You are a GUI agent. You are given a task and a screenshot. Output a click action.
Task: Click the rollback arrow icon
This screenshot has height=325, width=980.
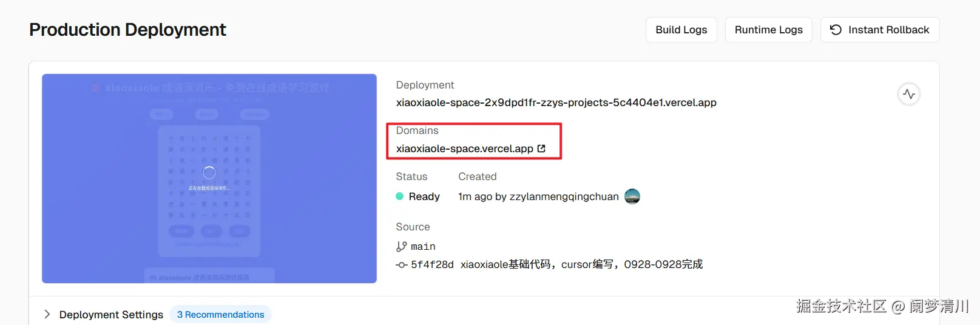(836, 30)
